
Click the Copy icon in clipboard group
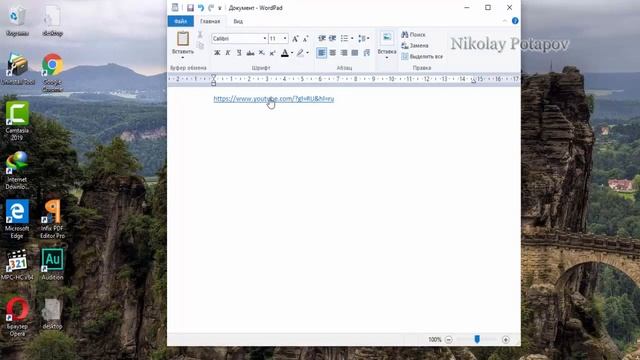[x=200, y=45]
